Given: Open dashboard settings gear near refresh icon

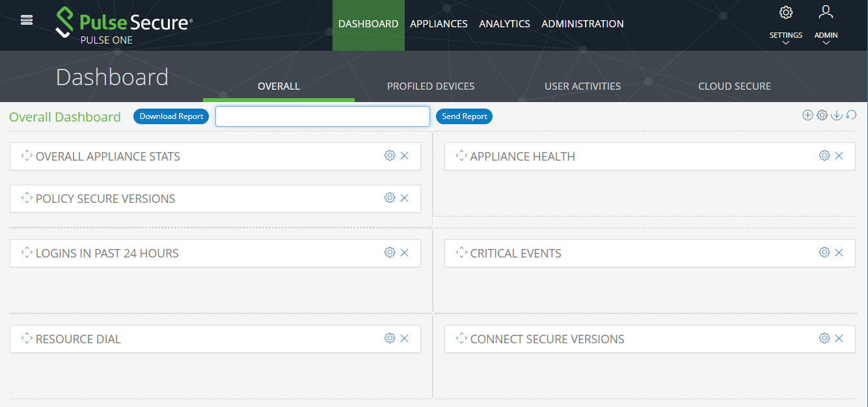Looking at the screenshot, I should point(822,115).
